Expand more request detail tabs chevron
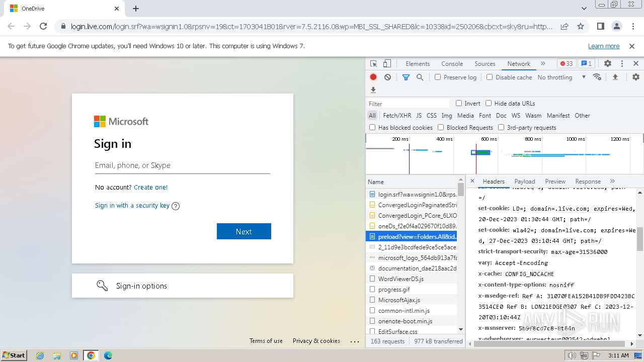This screenshot has height=362, width=644. (612, 181)
